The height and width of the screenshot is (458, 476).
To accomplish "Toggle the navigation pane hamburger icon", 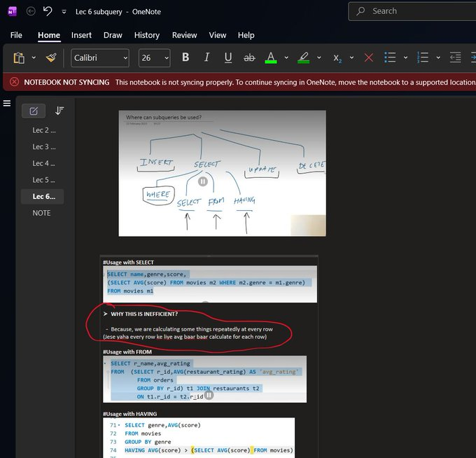I will pyautogui.click(x=7, y=103).
